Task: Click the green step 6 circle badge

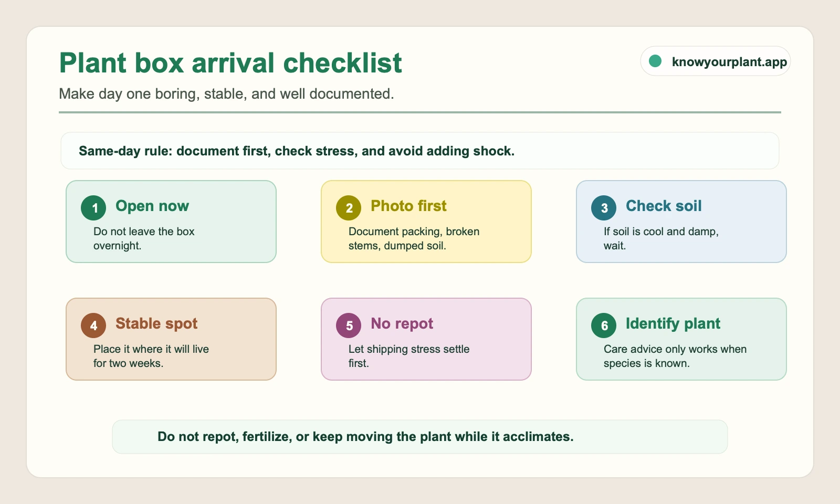Action: (604, 325)
